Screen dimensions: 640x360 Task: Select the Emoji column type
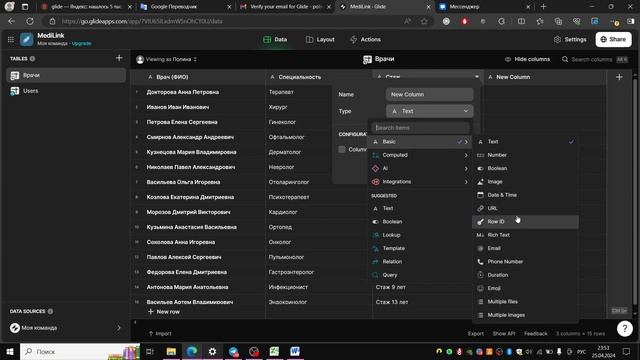[525, 288]
